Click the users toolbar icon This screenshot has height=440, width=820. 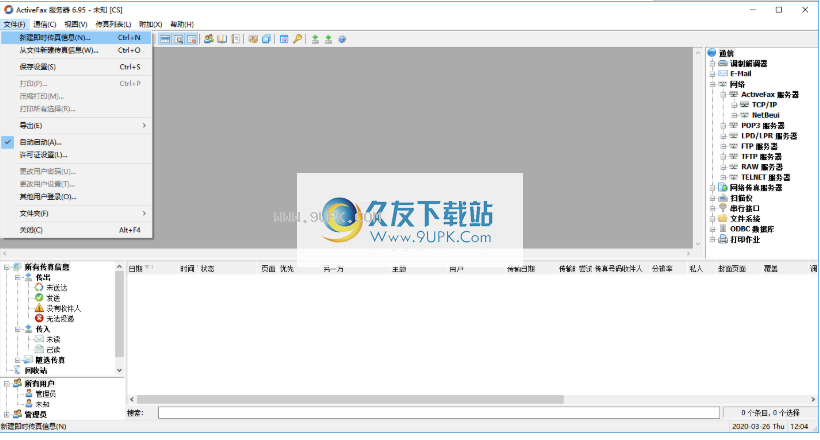click(209, 39)
